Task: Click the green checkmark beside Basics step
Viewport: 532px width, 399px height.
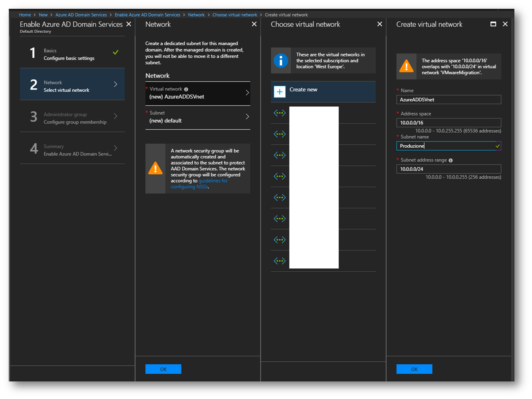Action: (115, 52)
